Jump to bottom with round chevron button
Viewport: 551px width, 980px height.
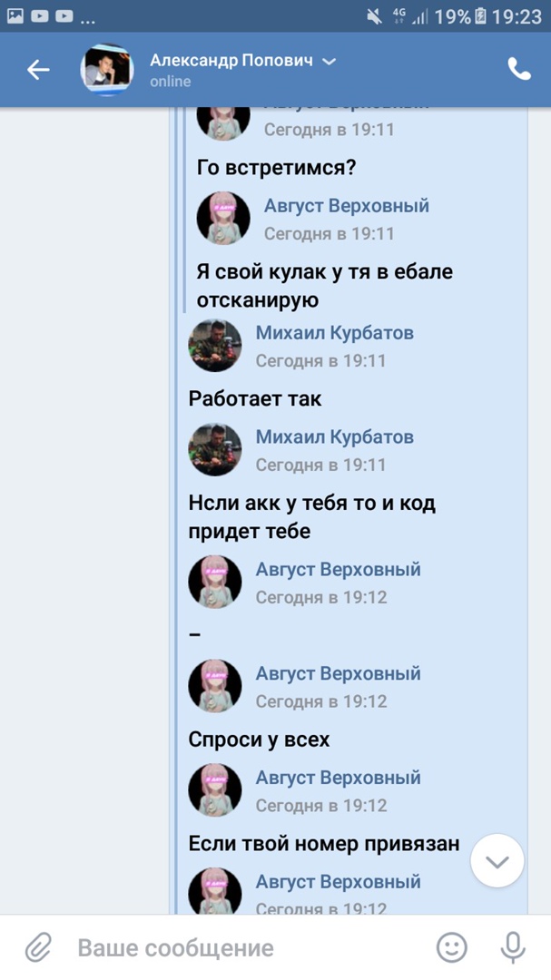pos(497,861)
